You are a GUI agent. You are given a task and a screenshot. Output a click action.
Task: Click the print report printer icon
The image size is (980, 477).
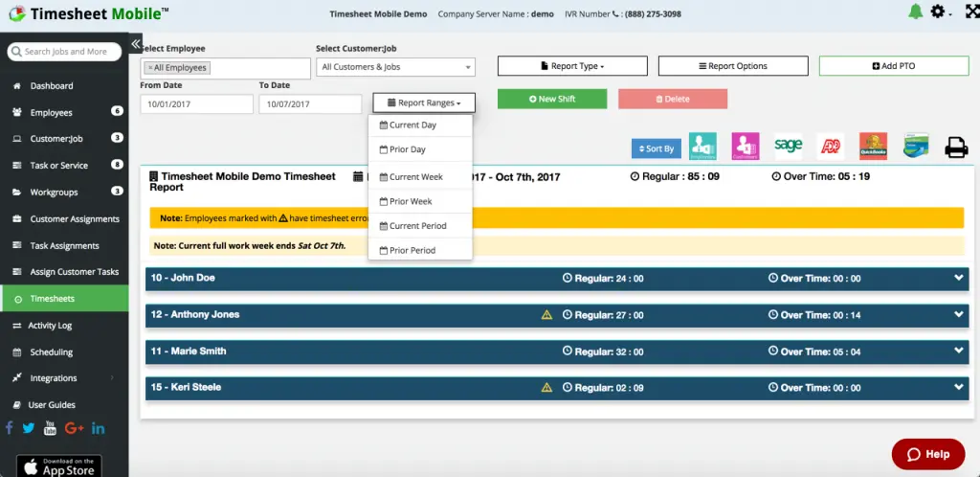point(956,147)
